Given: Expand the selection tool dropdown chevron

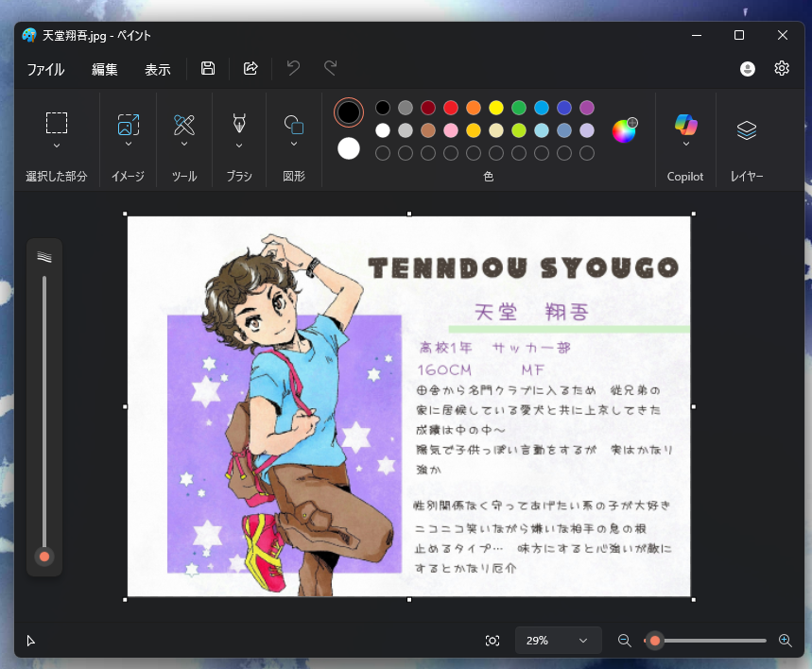Looking at the screenshot, I should [x=57, y=146].
